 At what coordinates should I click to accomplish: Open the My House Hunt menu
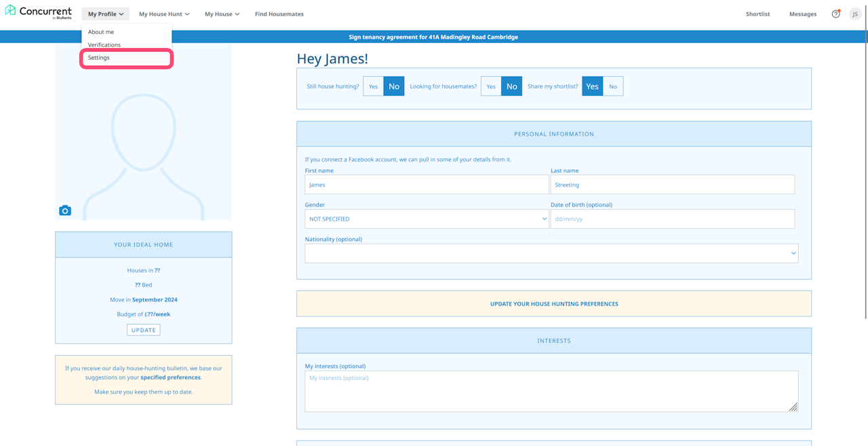point(164,14)
